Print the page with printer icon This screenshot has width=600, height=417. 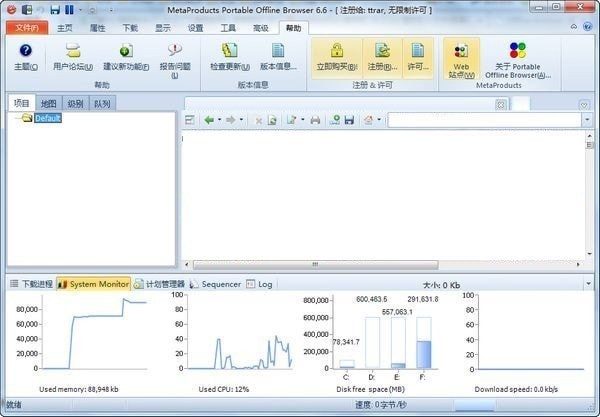click(x=315, y=121)
